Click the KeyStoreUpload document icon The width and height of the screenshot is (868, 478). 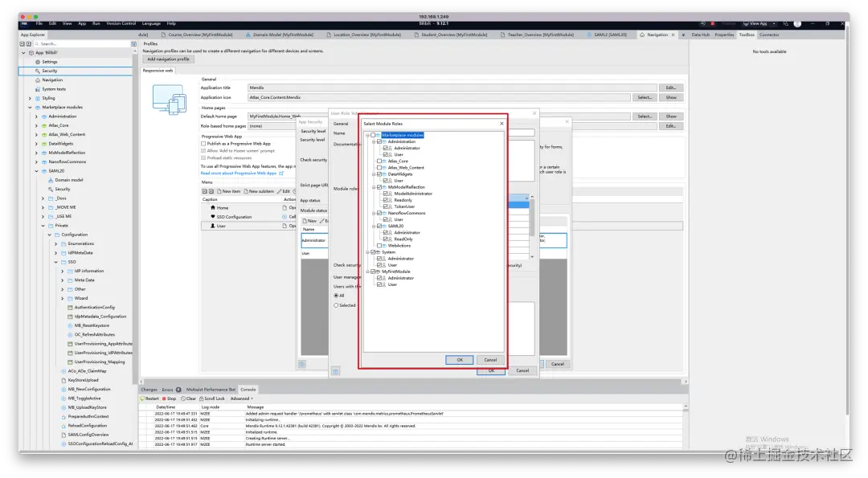pyautogui.click(x=63, y=380)
